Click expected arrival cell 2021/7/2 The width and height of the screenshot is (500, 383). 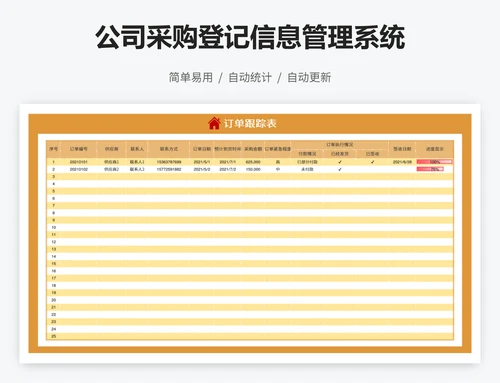coord(228,169)
